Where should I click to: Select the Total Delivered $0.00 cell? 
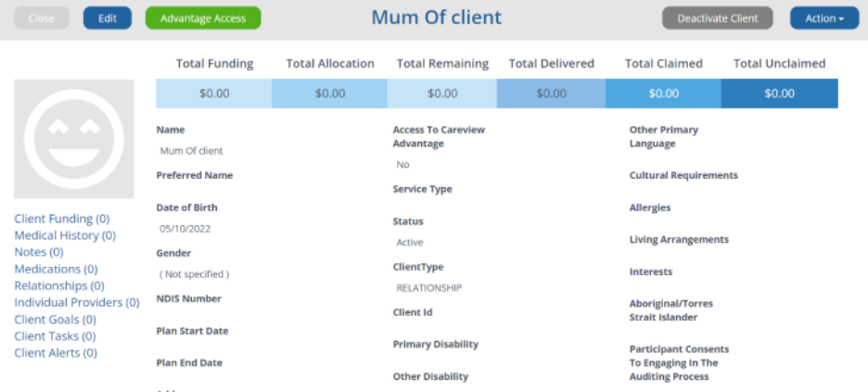551,94
